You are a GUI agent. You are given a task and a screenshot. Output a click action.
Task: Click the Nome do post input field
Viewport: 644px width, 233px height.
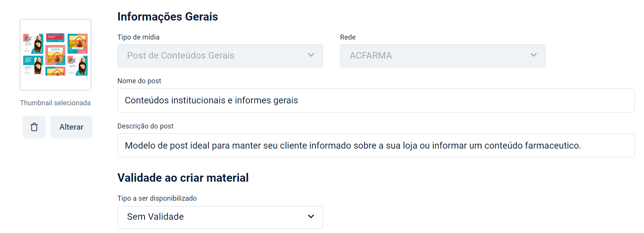tap(376, 101)
